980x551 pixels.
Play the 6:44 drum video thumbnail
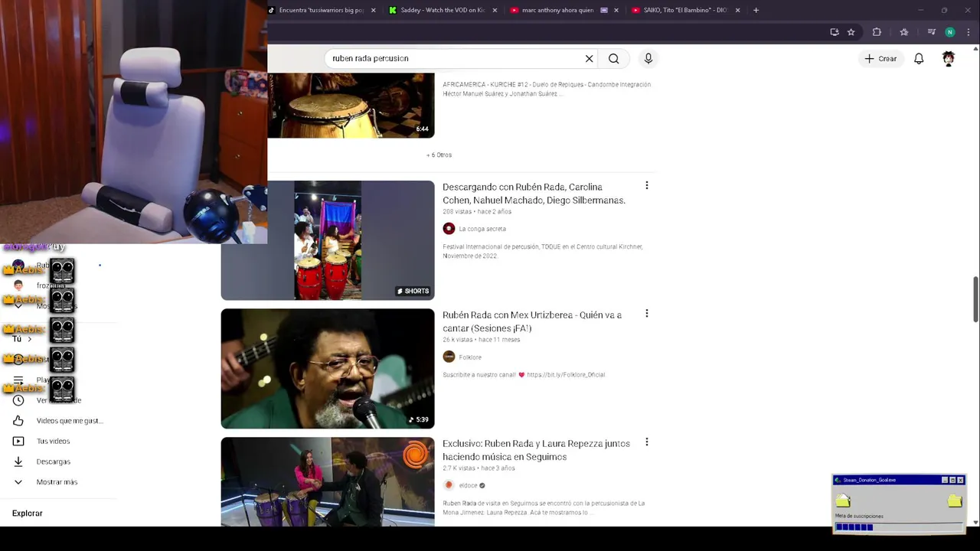coord(351,106)
